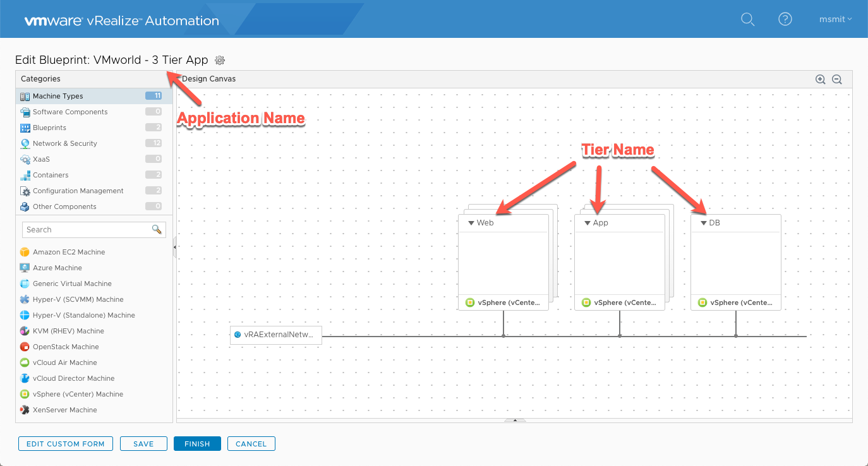Click the Configuration Management icon
Viewport: 868px width, 466px height.
(x=25, y=191)
